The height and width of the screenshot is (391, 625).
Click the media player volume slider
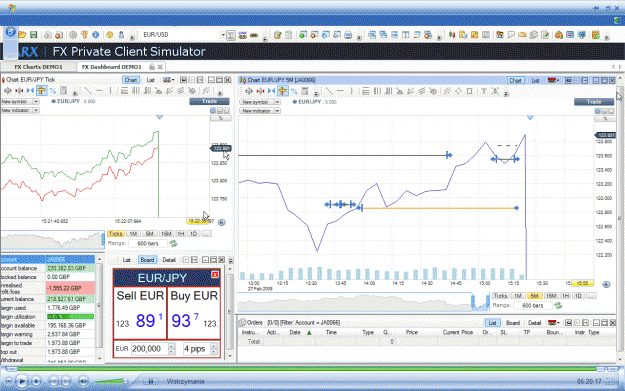[110, 381]
